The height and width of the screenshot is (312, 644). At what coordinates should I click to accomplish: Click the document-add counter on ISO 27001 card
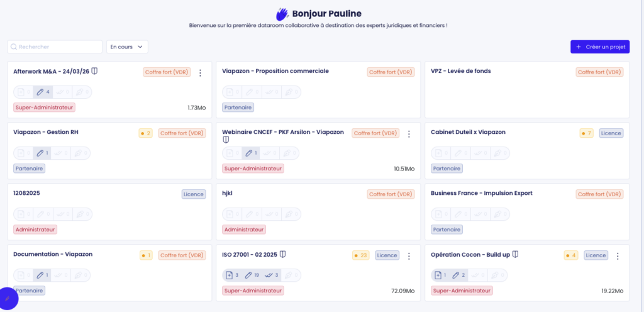[232, 275]
